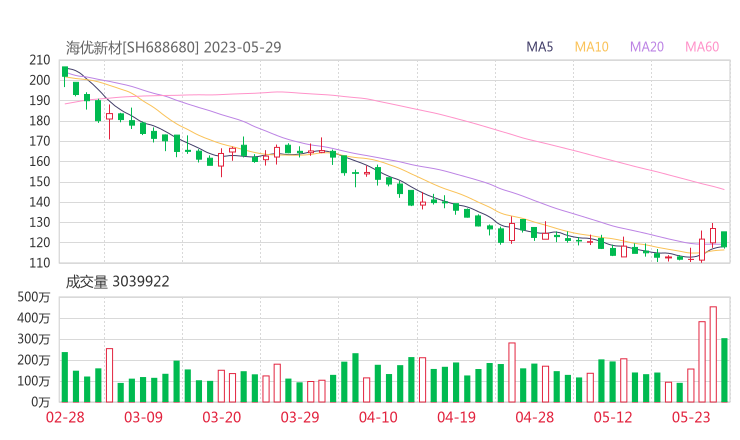The height and width of the screenshot is (440, 740).
Task: Click the 110 price axis label
Action: (x=40, y=263)
